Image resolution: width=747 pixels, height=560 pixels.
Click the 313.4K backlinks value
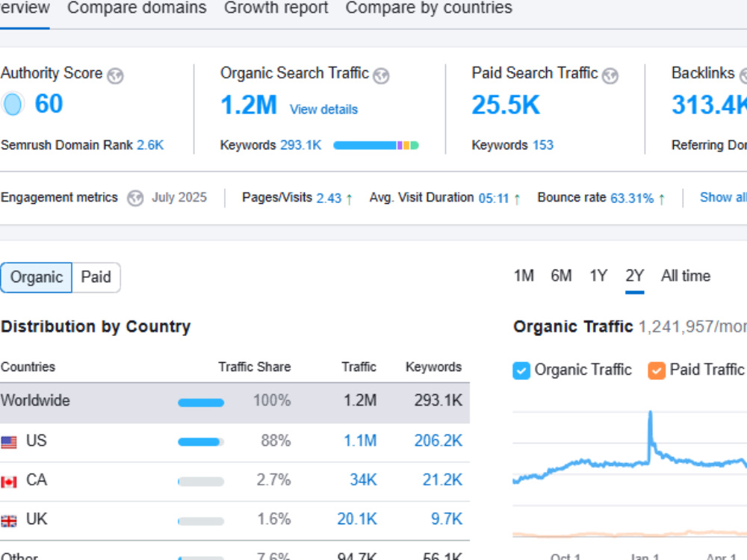pos(710,105)
